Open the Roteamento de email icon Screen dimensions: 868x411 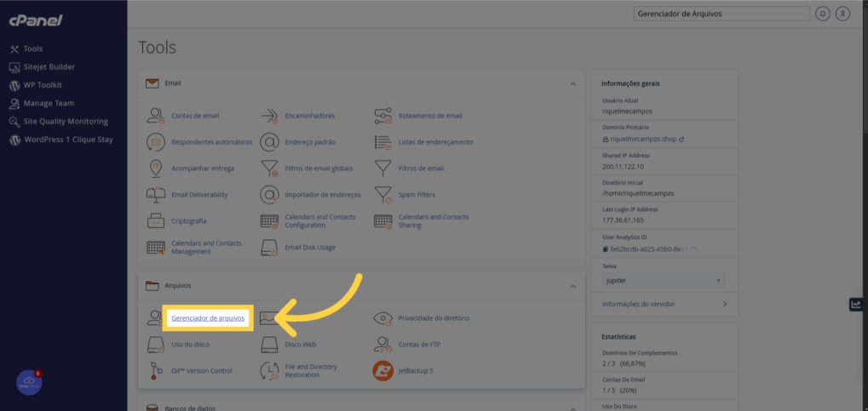click(x=383, y=116)
